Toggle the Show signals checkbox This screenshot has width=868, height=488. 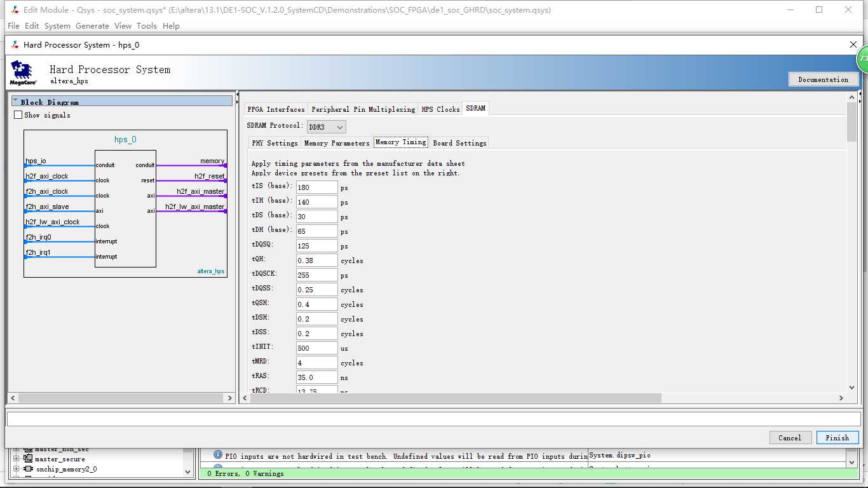click(18, 115)
